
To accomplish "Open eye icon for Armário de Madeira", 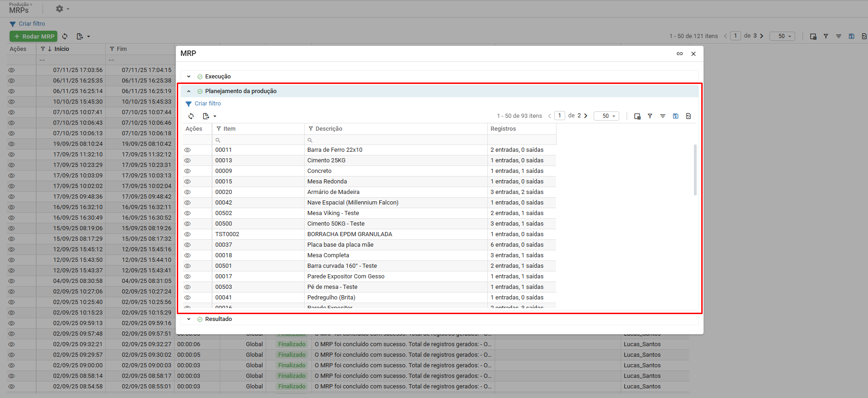I will 187,192.
